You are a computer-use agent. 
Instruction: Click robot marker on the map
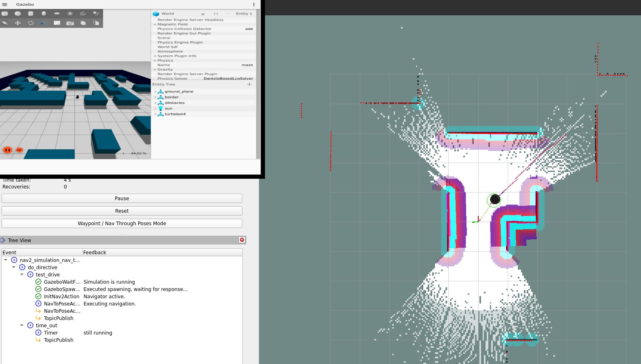(x=495, y=199)
